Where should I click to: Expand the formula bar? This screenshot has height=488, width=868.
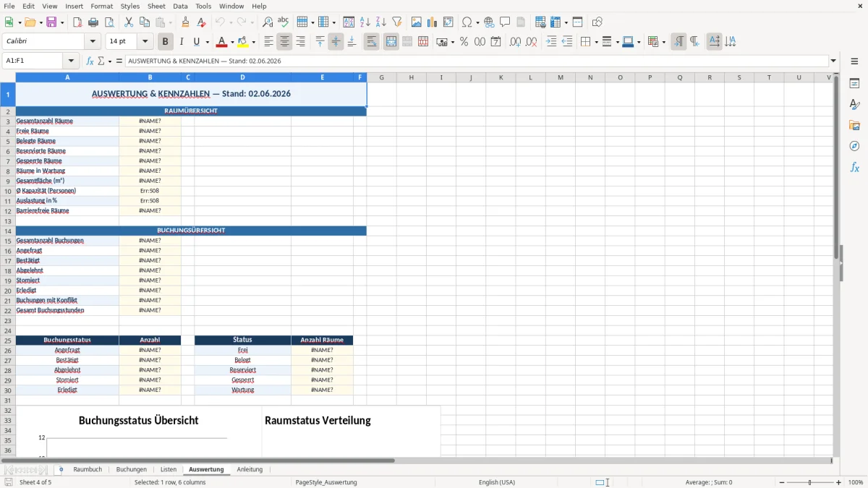[833, 61]
